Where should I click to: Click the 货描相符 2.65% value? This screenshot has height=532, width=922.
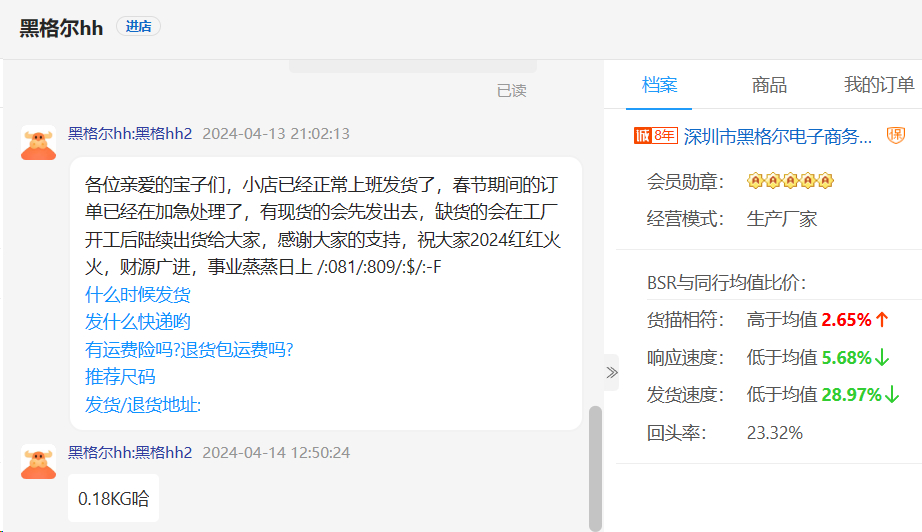pos(846,320)
